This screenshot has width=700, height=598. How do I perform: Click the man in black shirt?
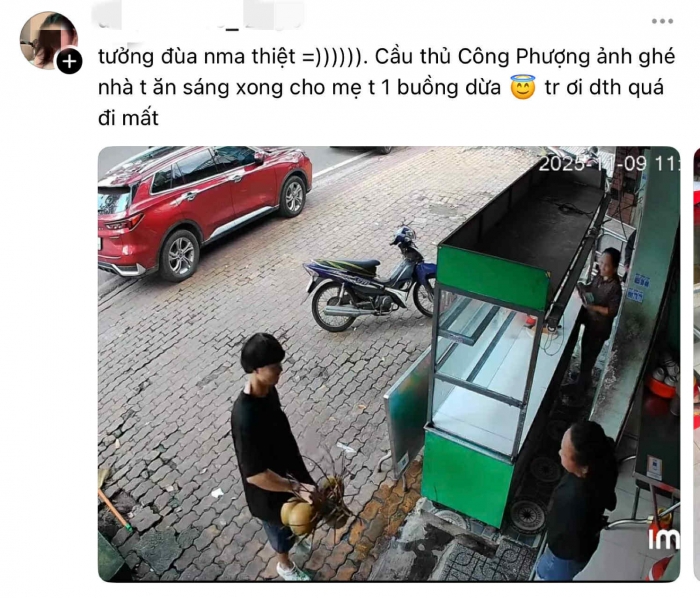tap(270, 455)
